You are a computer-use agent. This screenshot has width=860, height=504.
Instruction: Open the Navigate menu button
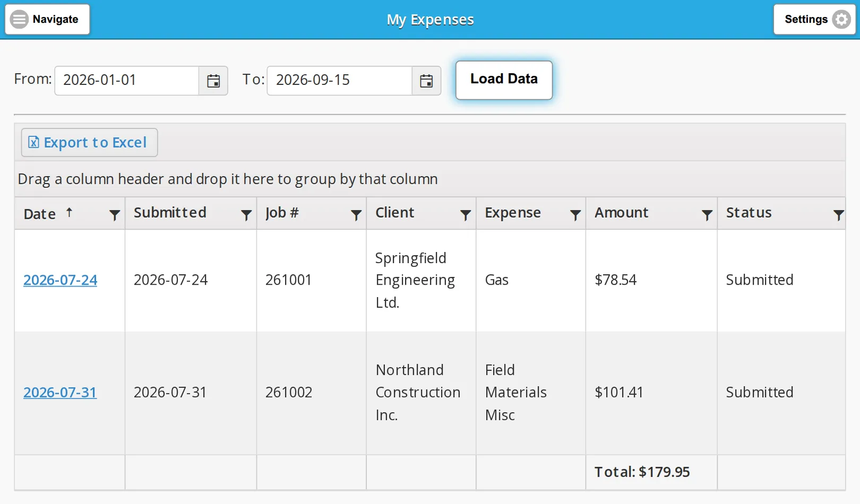pos(47,20)
